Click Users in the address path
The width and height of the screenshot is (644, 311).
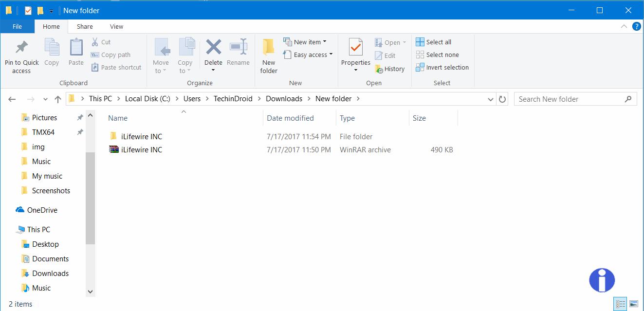click(x=192, y=98)
